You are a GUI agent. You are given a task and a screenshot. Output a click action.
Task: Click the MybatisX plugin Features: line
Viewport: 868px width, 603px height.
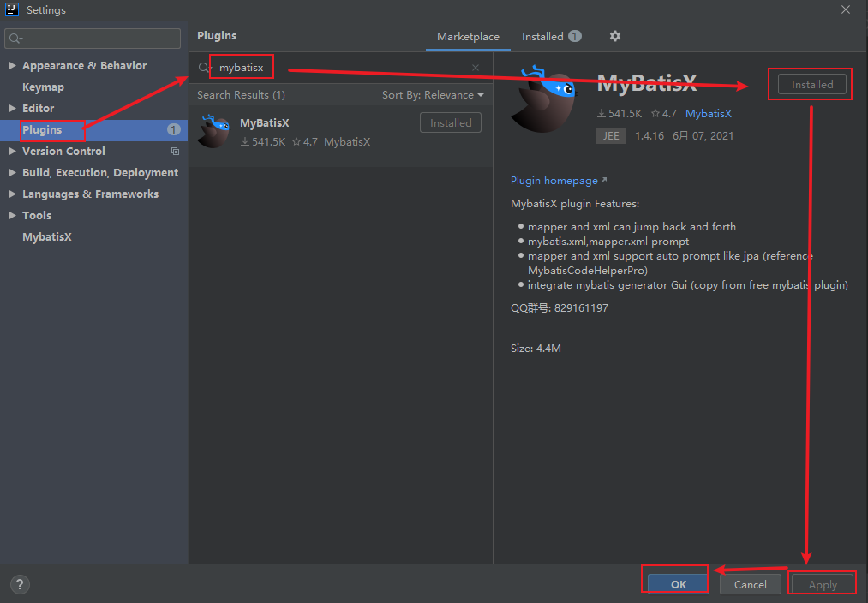coord(575,204)
